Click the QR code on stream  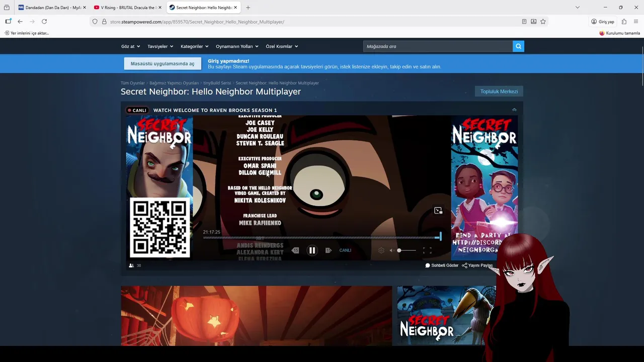tap(160, 227)
